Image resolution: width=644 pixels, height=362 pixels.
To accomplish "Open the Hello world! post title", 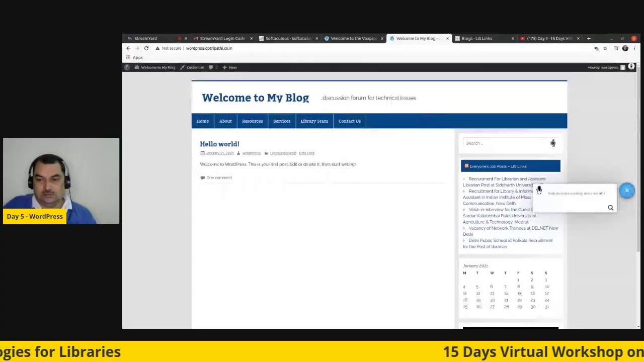I will coord(219,144).
